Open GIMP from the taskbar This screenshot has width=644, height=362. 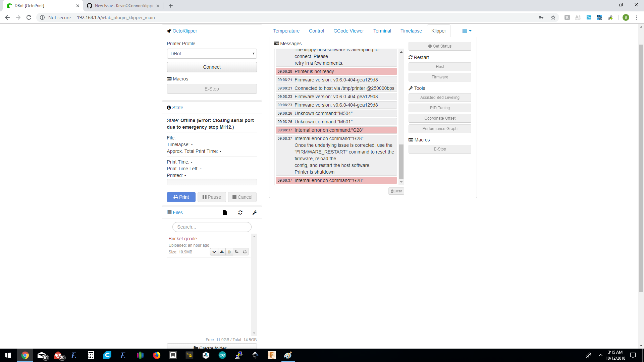click(x=288, y=355)
